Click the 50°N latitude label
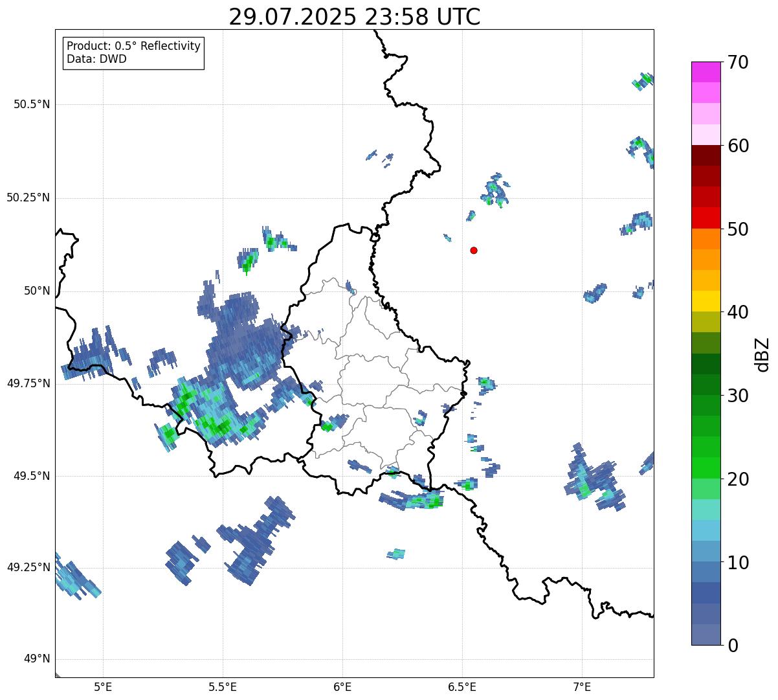 [x=37, y=291]
